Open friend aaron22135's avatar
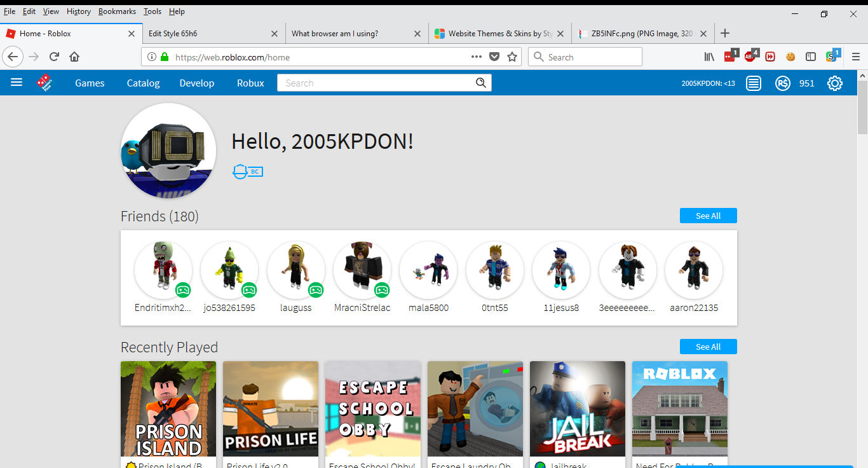Screen dimensions: 868x468 tap(694, 270)
